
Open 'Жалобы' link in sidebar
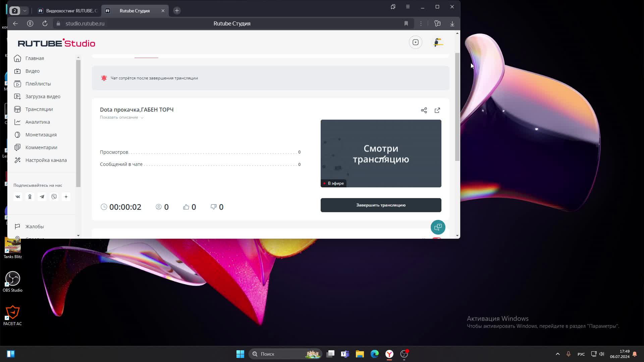coord(35,227)
